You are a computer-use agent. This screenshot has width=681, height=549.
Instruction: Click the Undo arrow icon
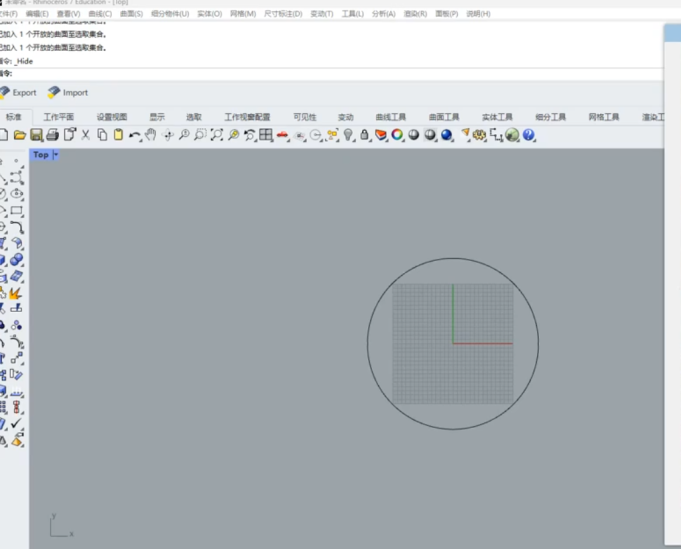pos(134,135)
